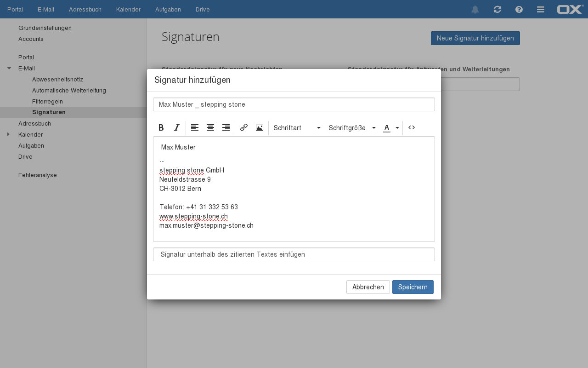588x368 pixels.
Task: Open the signature position dropdown
Action: pos(294,254)
